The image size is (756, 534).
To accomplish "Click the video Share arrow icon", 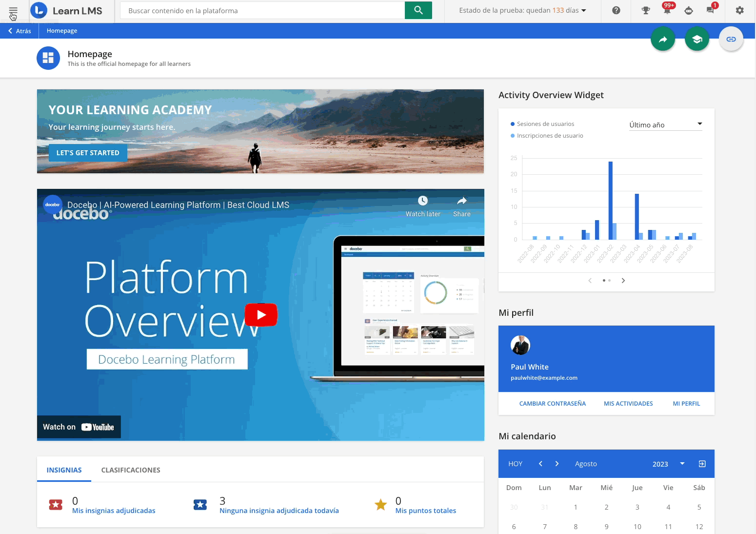I will point(462,201).
